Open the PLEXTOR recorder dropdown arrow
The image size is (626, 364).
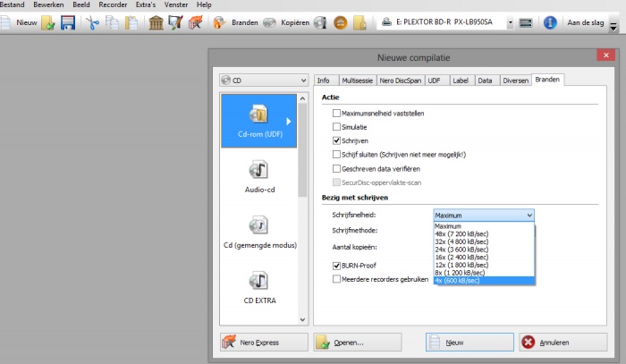pyautogui.click(x=510, y=22)
